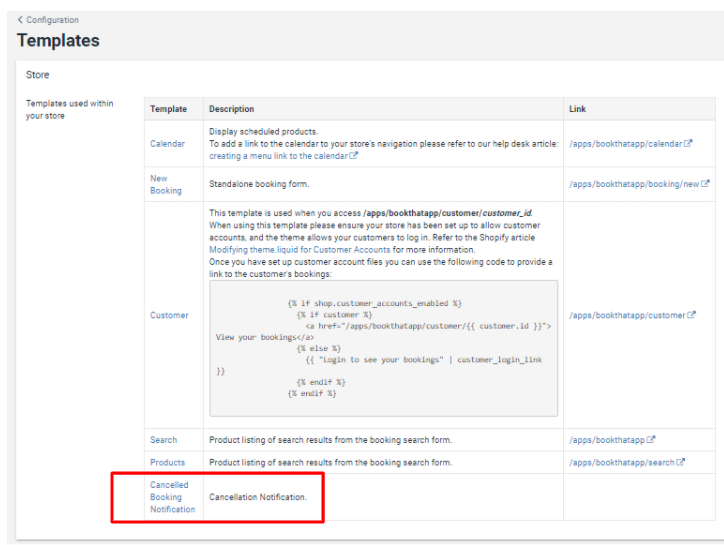The image size is (724, 545).
Task: Click external-link icon after /apps/bookthatapp/calendar
Action: pos(688,144)
